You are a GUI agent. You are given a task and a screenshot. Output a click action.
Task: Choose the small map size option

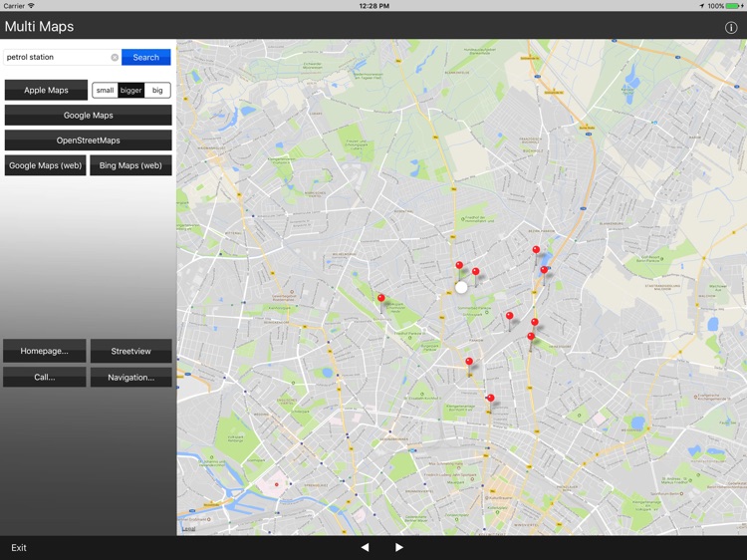point(105,90)
